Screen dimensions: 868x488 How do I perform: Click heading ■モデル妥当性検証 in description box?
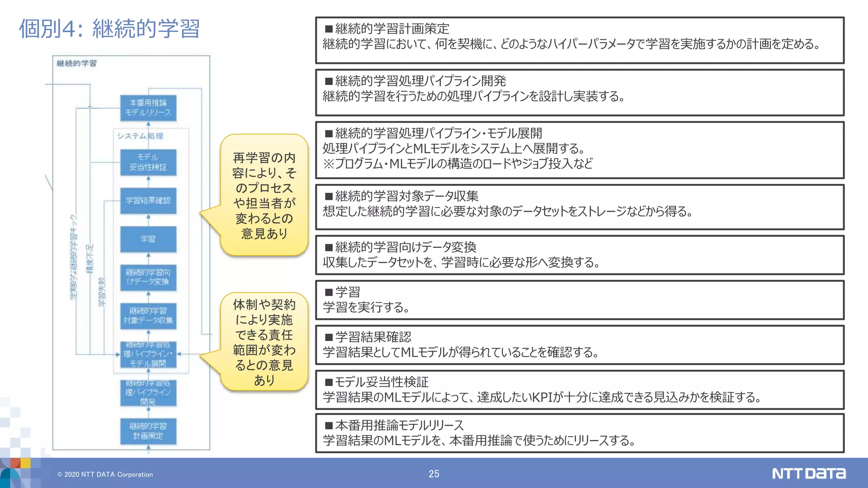[376, 382]
